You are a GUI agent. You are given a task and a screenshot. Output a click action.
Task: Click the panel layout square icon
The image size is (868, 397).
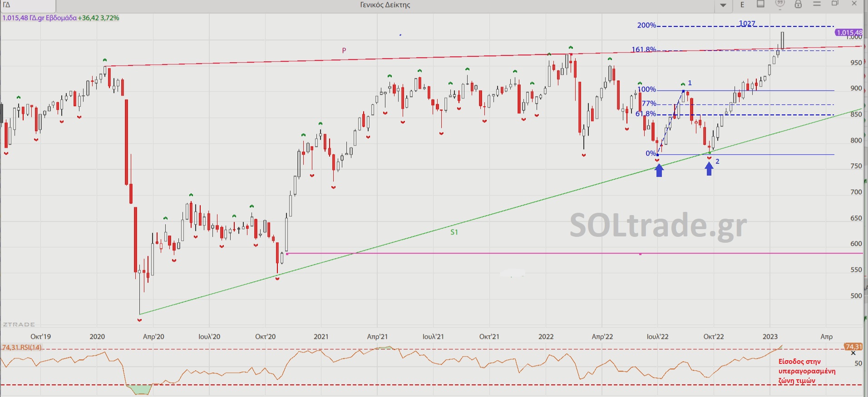tap(761, 4)
